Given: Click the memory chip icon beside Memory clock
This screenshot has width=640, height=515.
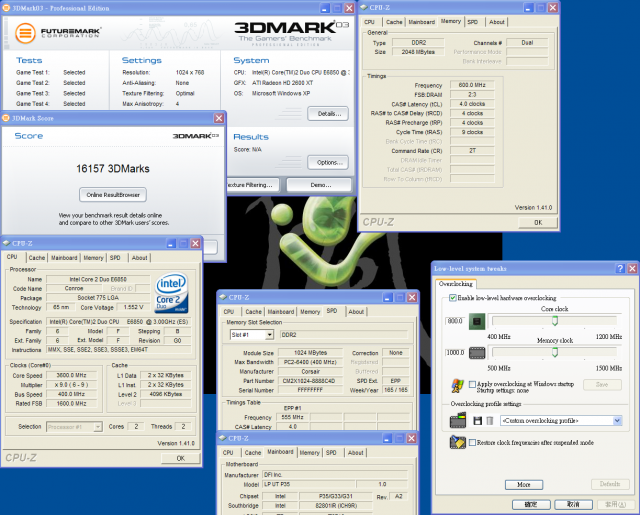Looking at the screenshot, I should tap(477, 353).
